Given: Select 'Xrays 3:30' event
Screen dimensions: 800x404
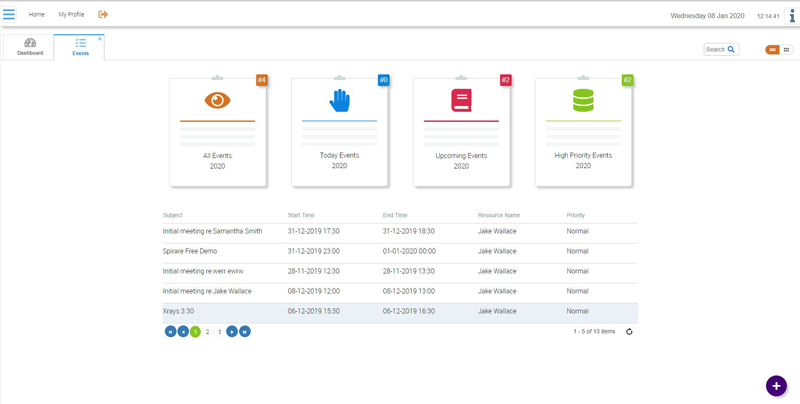Looking at the screenshot, I should coord(179,311).
